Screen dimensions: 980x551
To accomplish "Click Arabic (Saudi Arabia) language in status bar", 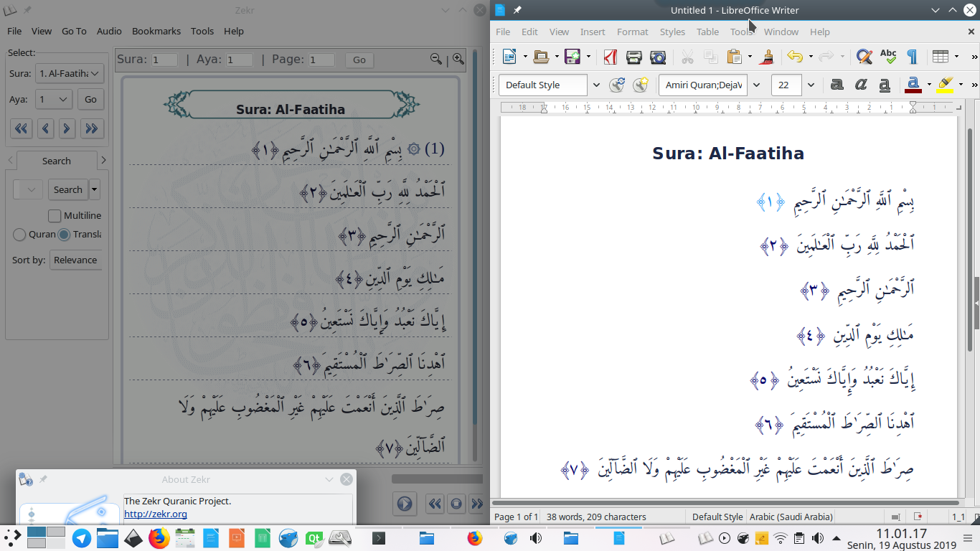I will [791, 517].
